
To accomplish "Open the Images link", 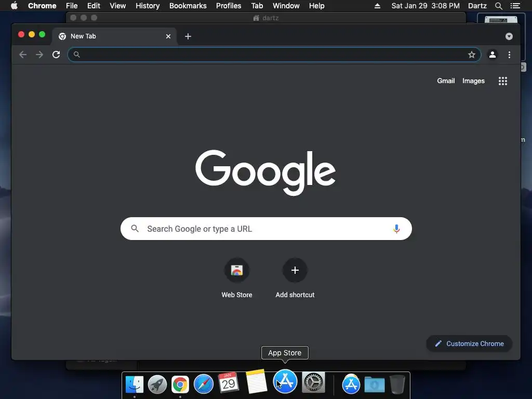I will coord(473,81).
